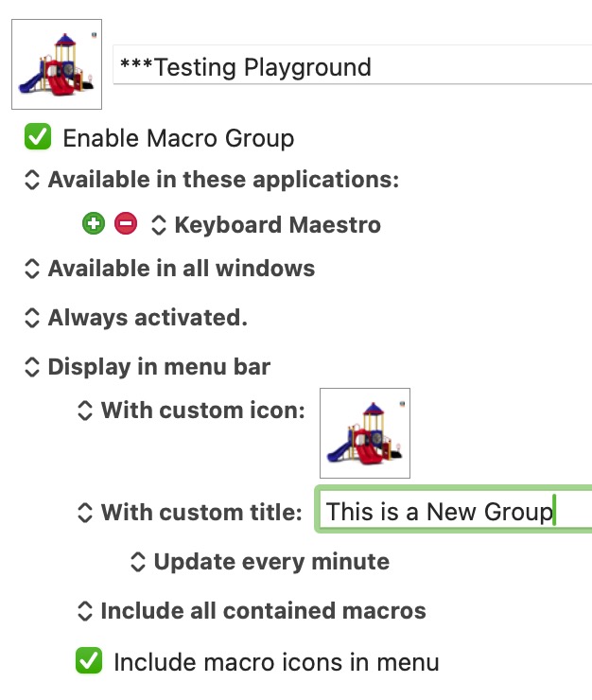Toggle Include macro icons in menu checkbox
This screenshot has height=700, width=592.
point(89,660)
